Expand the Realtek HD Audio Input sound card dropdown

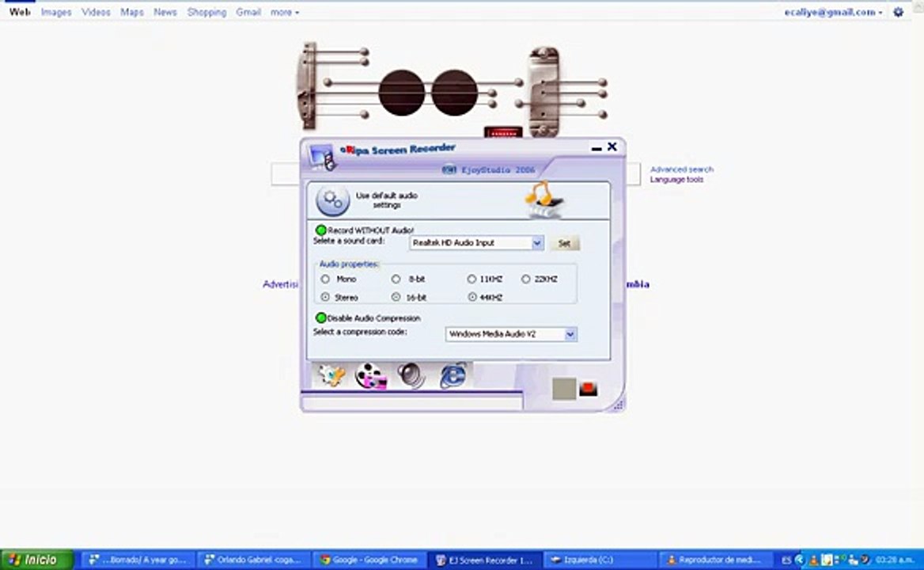[x=537, y=243]
